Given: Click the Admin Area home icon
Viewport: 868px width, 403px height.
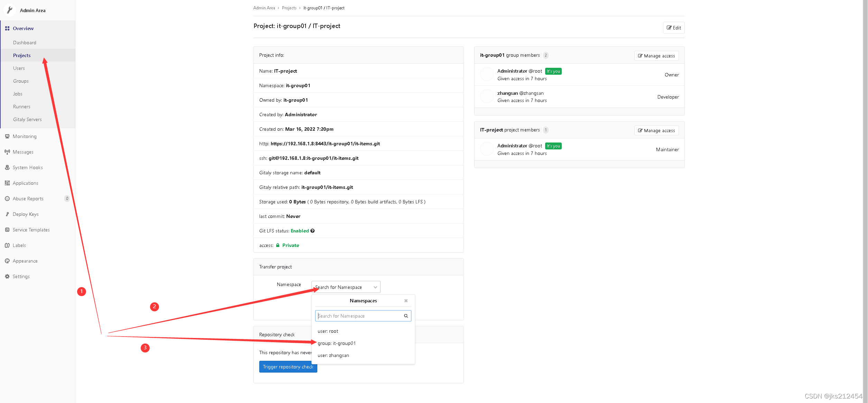Looking at the screenshot, I should (9, 9).
